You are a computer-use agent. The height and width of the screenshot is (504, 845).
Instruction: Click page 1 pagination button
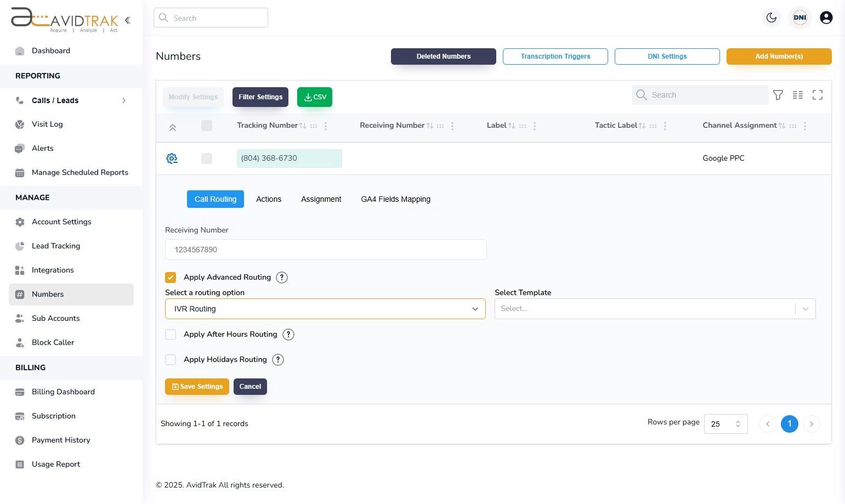790,424
